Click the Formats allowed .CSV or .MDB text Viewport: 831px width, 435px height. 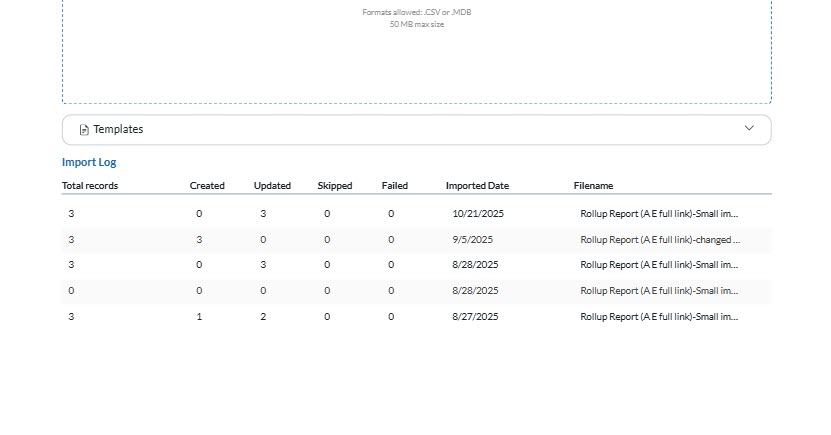coord(416,13)
